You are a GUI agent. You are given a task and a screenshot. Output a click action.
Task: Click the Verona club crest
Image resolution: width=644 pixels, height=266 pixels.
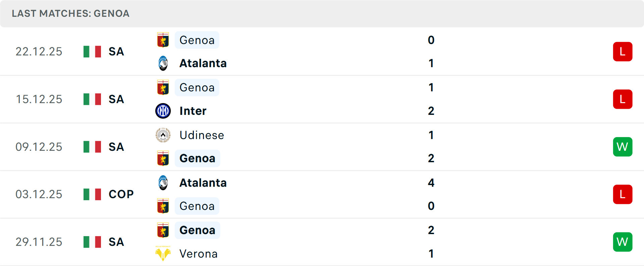click(163, 254)
